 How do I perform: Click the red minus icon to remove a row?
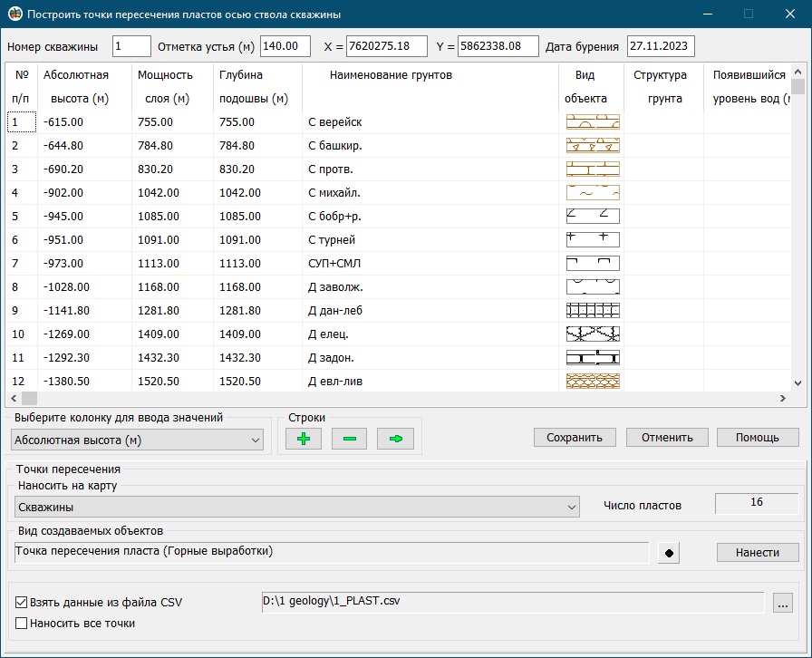349,439
